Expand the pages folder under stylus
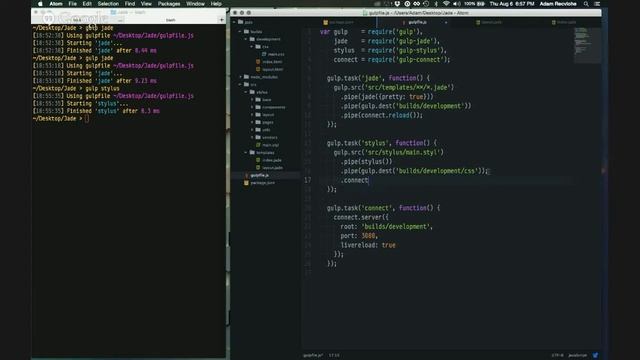 tap(252, 122)
